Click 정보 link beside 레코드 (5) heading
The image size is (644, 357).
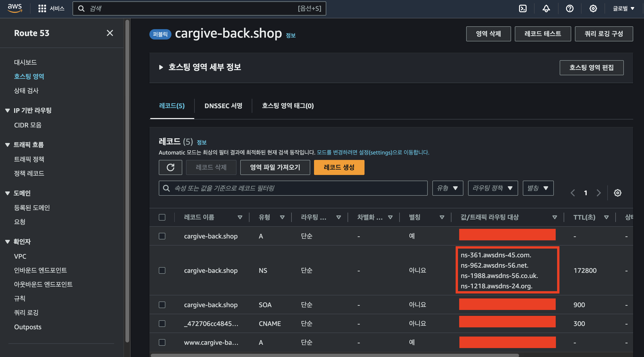pyautogui.click(x=202, y=143)
